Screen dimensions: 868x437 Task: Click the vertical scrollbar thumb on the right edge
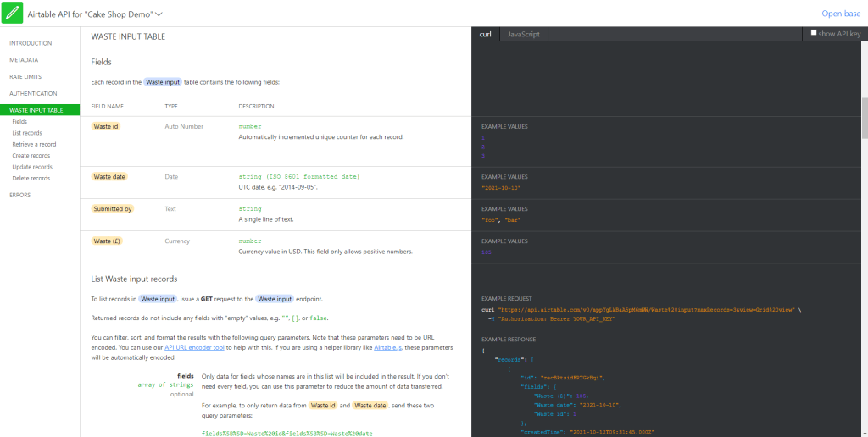coord(865,118)
